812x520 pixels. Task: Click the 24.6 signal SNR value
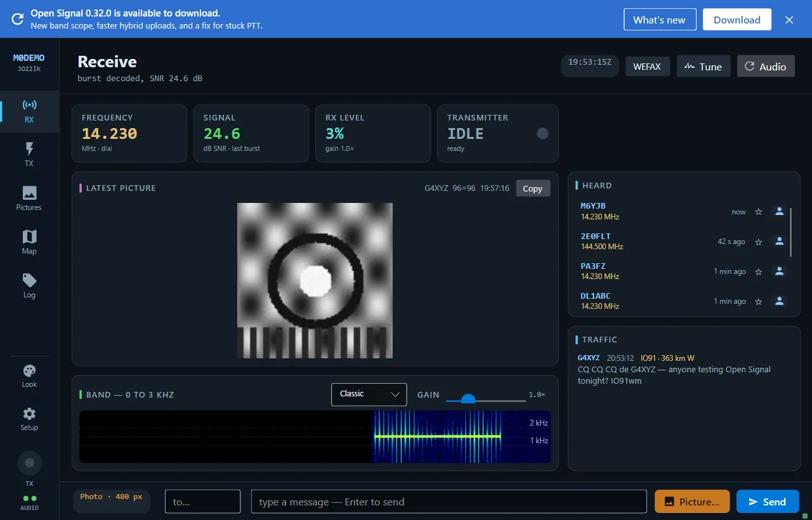(222, 134)
